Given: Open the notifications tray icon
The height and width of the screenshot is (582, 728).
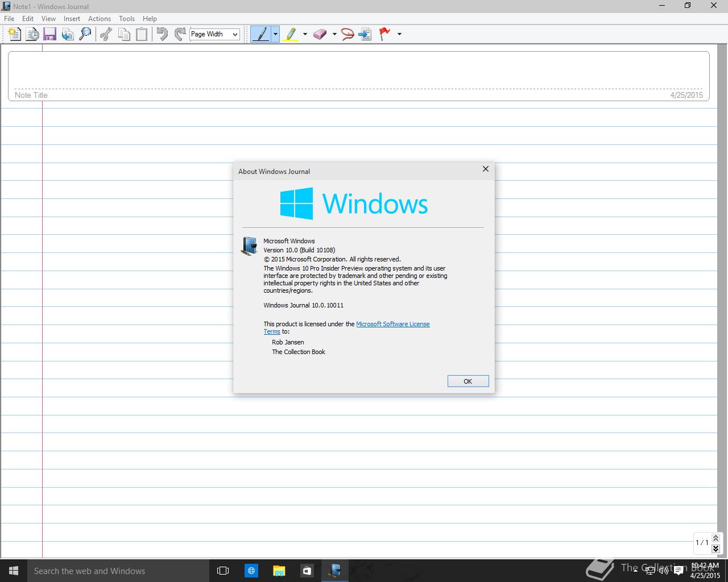Looking at the screenshot, I should 679,571.
